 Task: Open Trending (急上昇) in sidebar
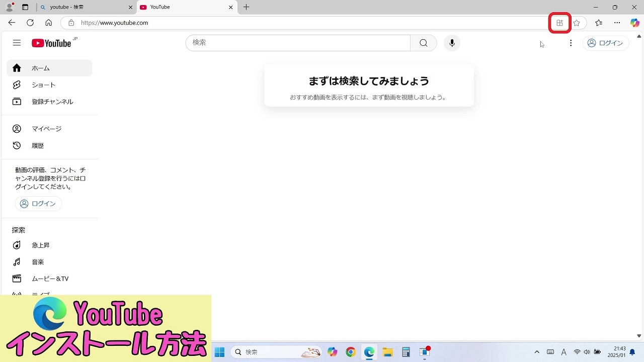pyautogui.click(x=49, y=245)
